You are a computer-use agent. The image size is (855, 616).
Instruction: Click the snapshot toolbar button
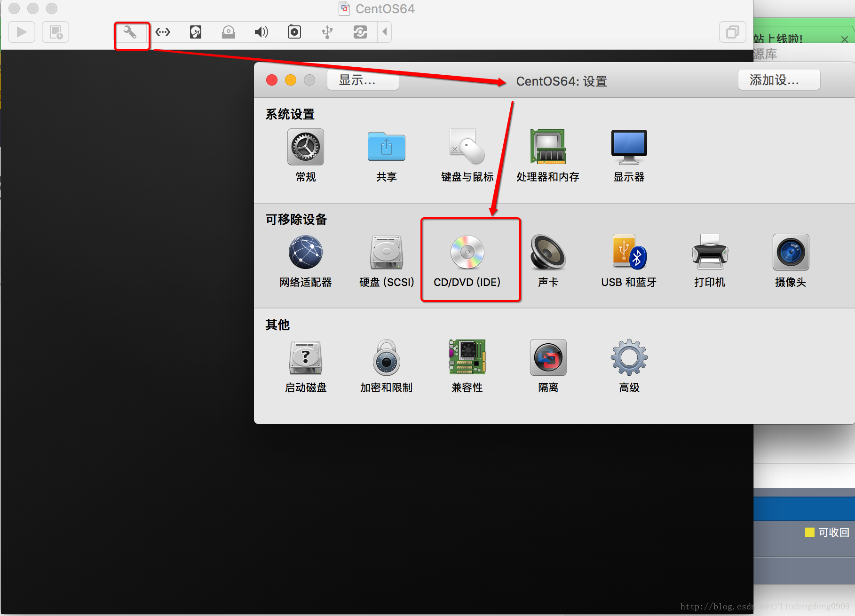(55, 32)
